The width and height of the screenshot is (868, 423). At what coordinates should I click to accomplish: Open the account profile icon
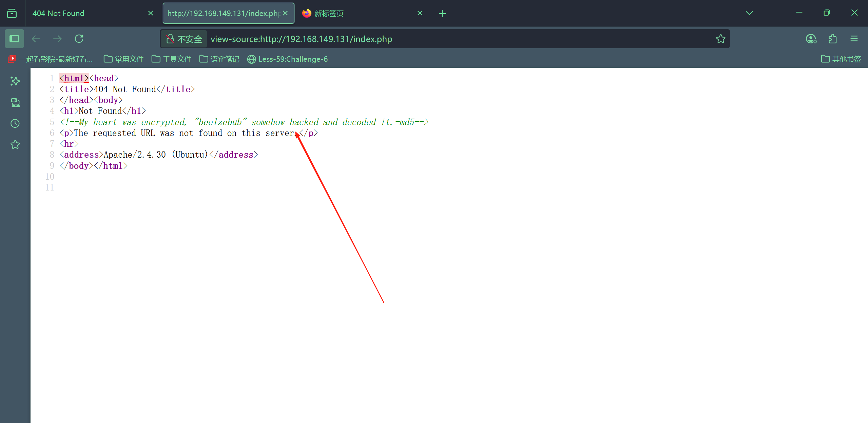pyautogui.click(x=811, y=39)
